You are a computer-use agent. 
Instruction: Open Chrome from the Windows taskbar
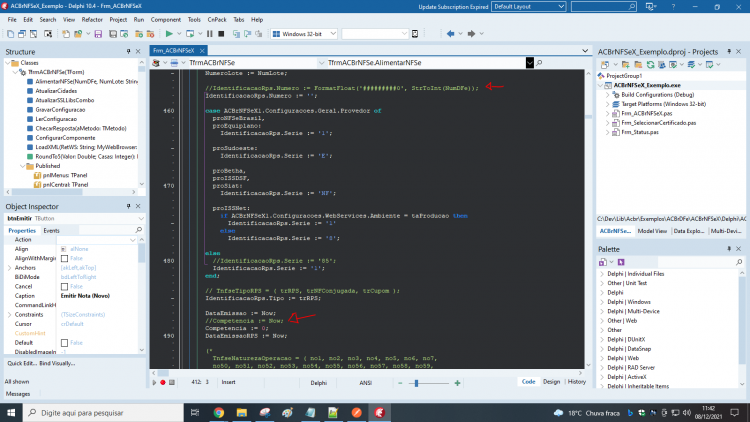(x=219, y=412)
